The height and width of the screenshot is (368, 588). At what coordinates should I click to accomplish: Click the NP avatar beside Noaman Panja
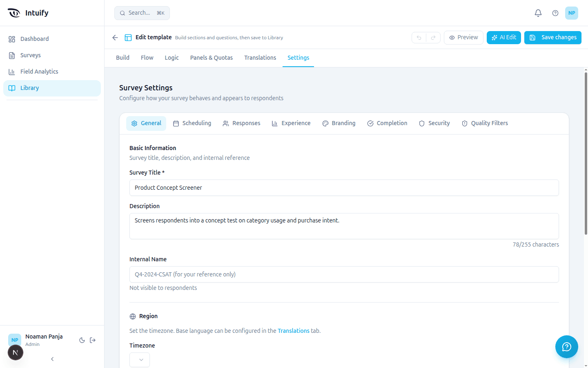[x=15, y=340]
